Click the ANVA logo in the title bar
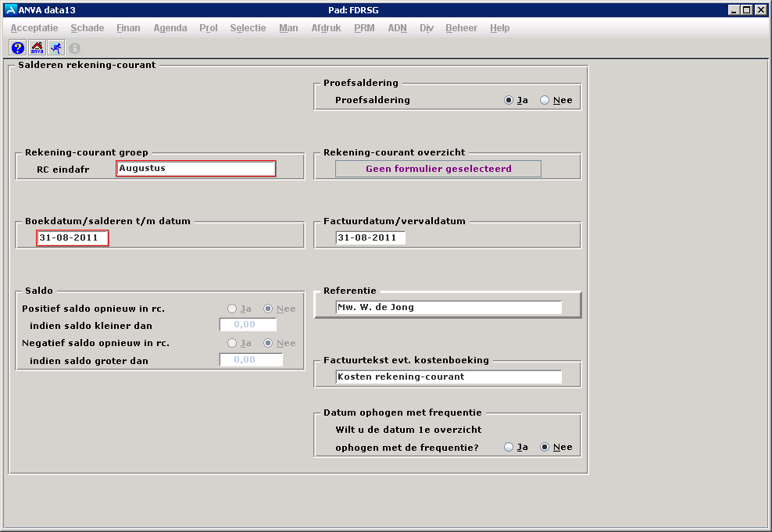The height and width of the screenshot is (532, 772). point(9,10)
